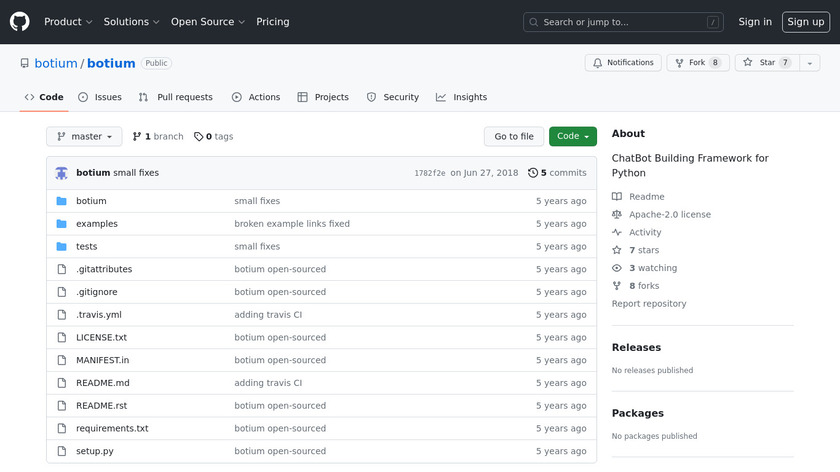The image size is (840, 472).
Task: Click the tests folder icon
Action: point(62,246)
